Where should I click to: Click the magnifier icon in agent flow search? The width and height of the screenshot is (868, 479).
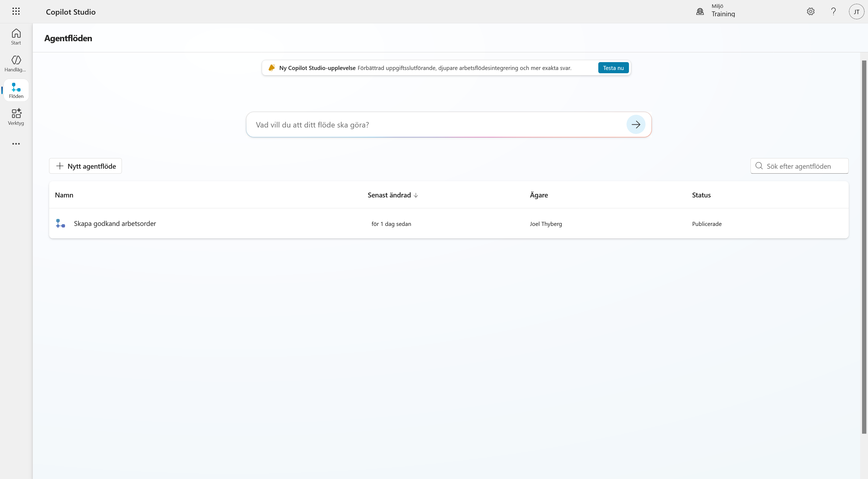pyautogui.click(x=759, y=166)
